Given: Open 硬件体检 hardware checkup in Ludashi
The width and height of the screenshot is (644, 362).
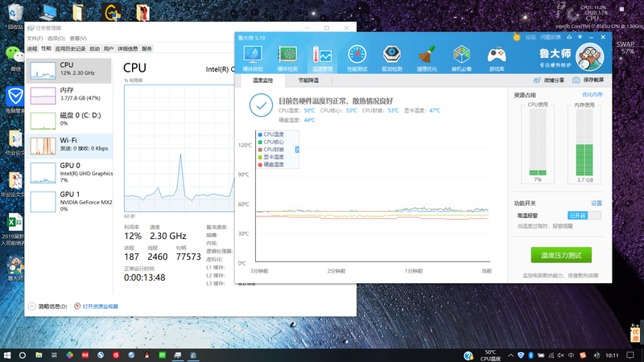Looking at the screenshot, I should (253, 58).
